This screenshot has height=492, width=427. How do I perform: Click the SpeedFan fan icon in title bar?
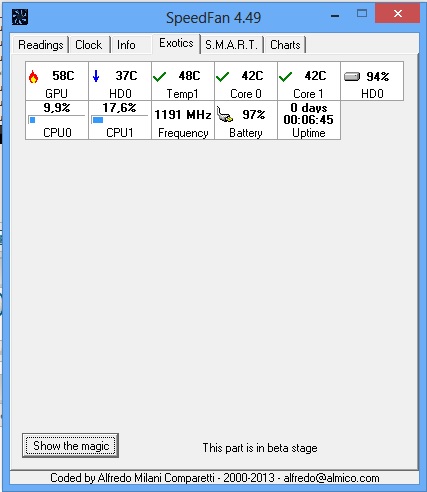pos(20,17)
